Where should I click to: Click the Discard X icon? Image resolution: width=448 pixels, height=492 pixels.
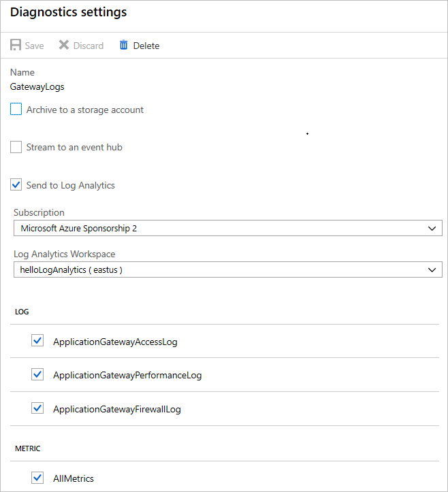point(64,46)
